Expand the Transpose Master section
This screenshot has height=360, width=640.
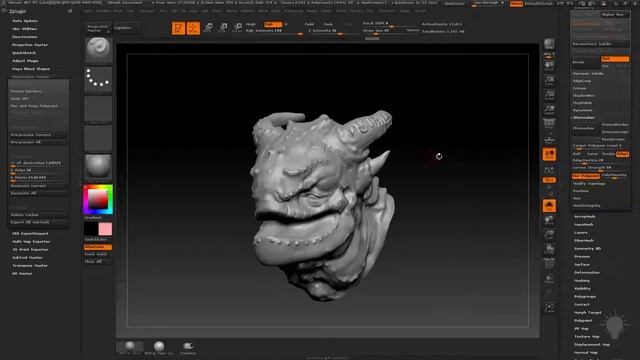coord(30,266)
